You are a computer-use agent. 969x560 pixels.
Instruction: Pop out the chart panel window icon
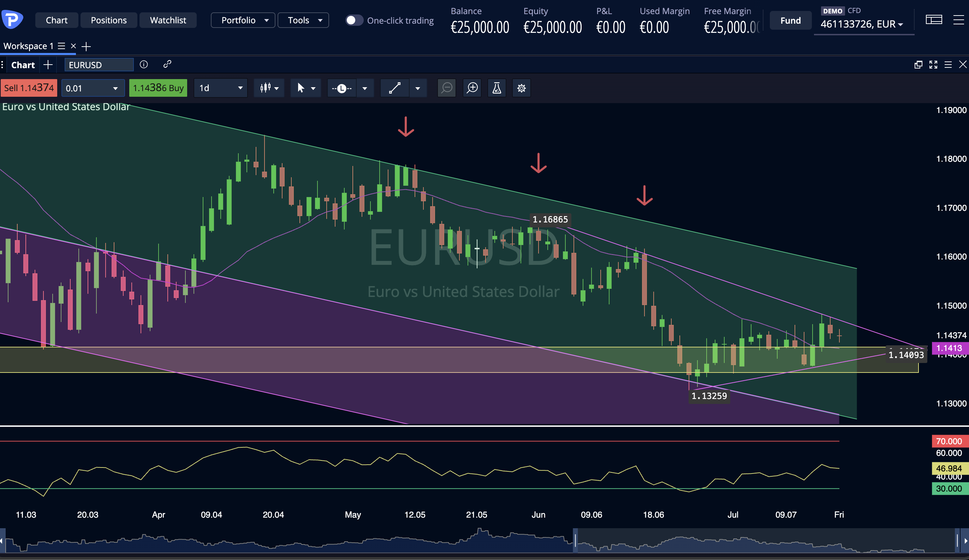pos(918,65)
